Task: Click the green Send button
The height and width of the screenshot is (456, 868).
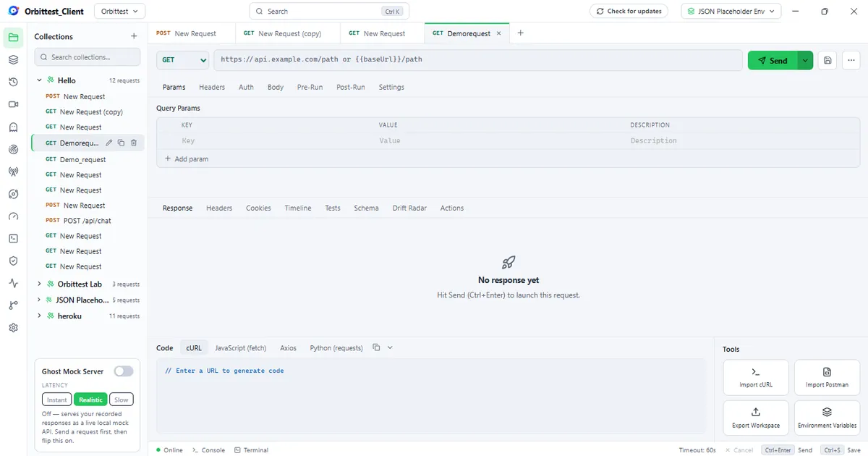Action: [x=773, y=60]
